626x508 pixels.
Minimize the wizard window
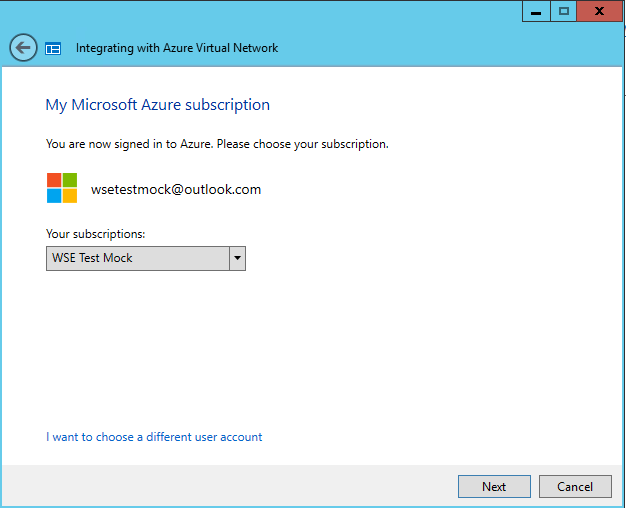pos(536,12)
